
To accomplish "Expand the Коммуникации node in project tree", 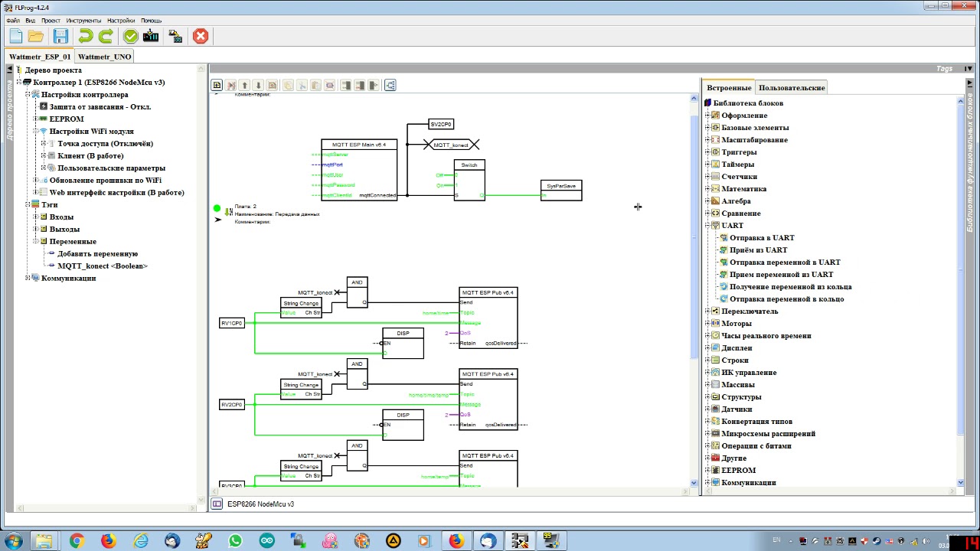I will click(x=27, y=278).
